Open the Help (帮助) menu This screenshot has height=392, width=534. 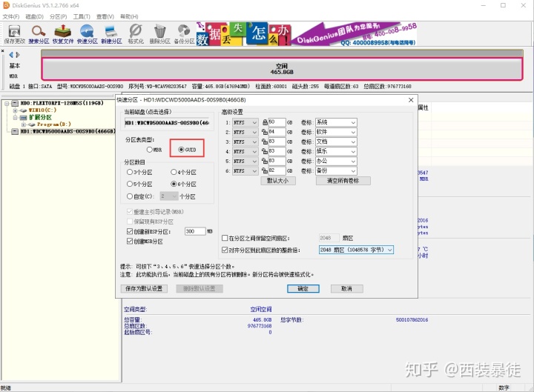coord(129,17)
